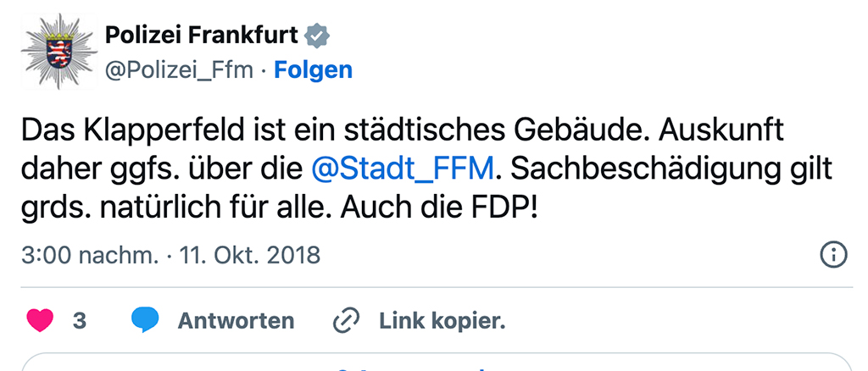Screen dimensions: 868x371
Task: Click the blue reply speech bubble icon
Action: [146, 321]
